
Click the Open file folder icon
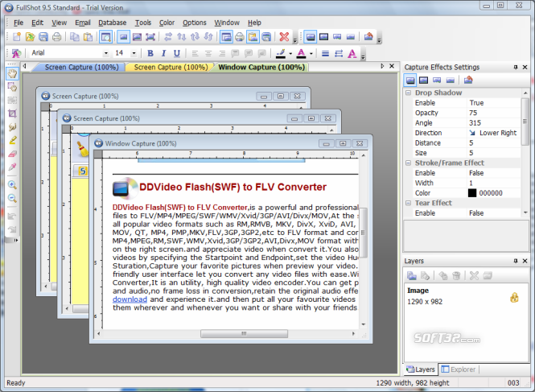[x=30, y=36]
